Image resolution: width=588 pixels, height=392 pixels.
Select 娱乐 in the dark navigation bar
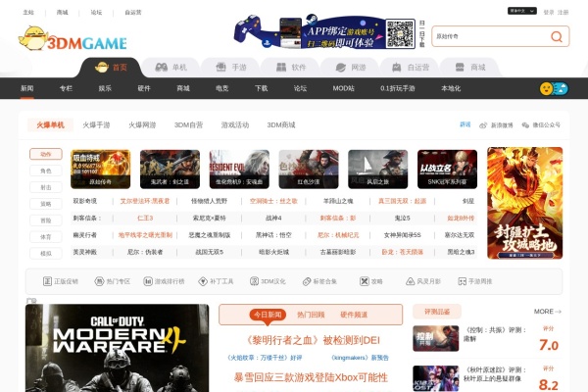(105, 88)
